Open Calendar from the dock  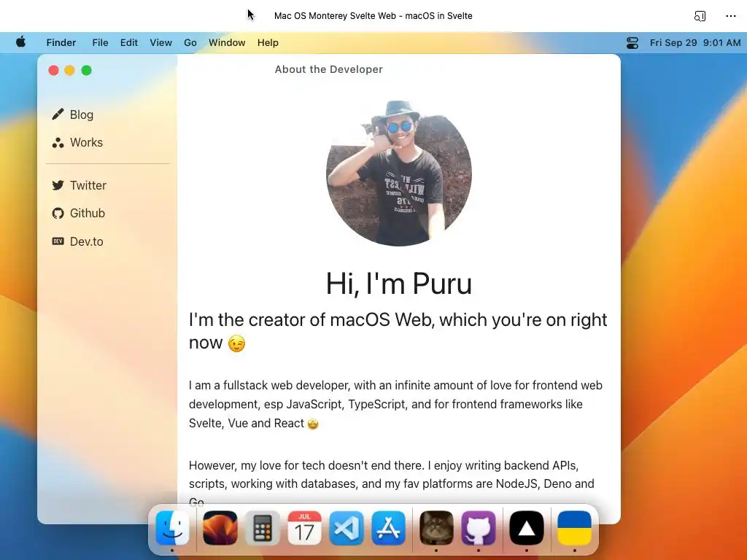click(x=304, y=528)
